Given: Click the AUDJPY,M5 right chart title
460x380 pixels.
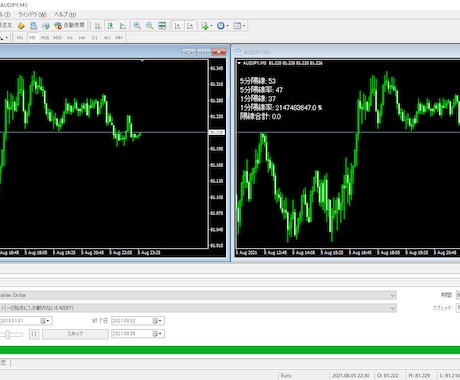Looking at the screenshot, I should pyautogui.click(x=257, y=52).
